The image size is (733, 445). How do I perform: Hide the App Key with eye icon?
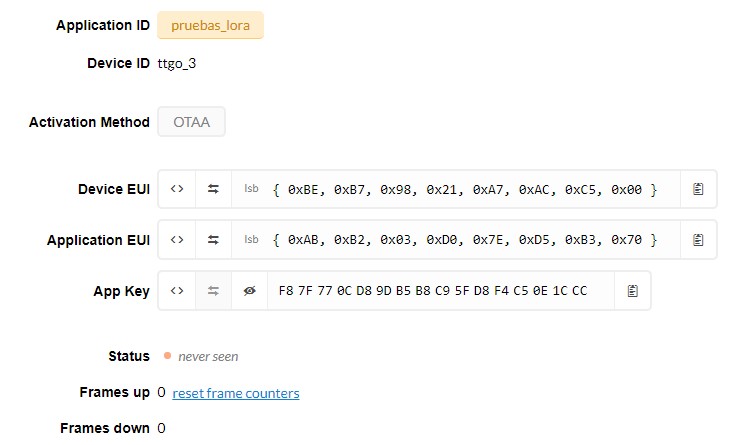coord(250,291)
